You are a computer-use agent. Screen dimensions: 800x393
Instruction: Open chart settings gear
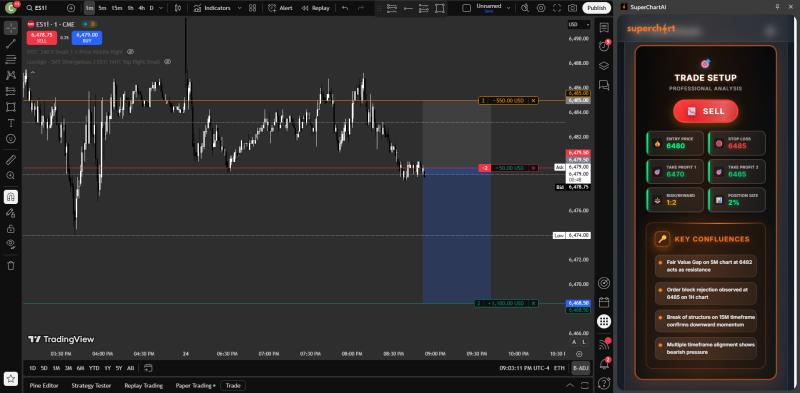[x=541, y=8]
